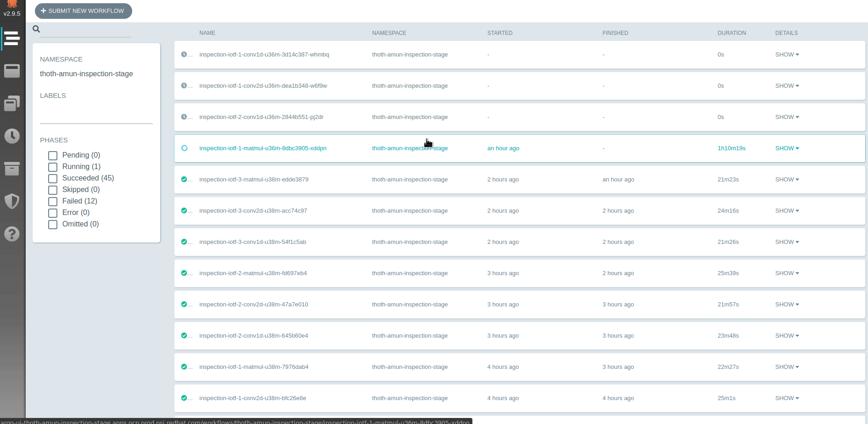Expand SHOW details for iotf-2-matmul-u38m-fd697eb4
The height and width of the screenshot is (424, 868).
coord(787,273)
